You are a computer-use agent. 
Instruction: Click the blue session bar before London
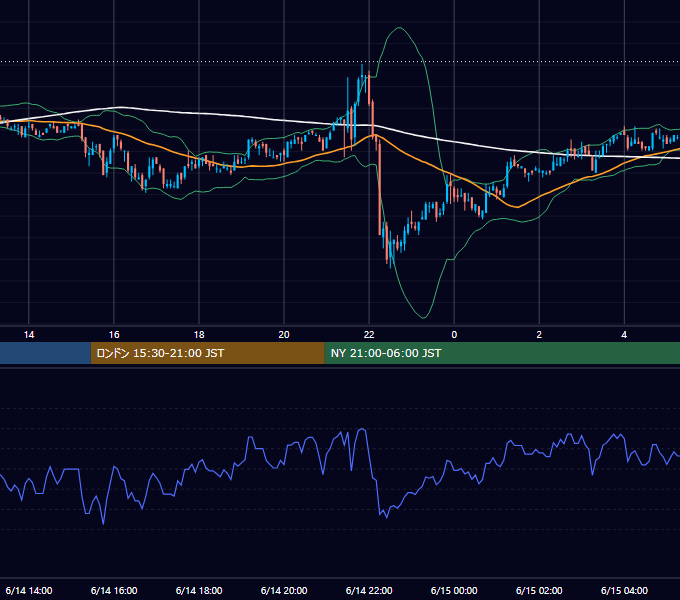click(x=45, y=353)
